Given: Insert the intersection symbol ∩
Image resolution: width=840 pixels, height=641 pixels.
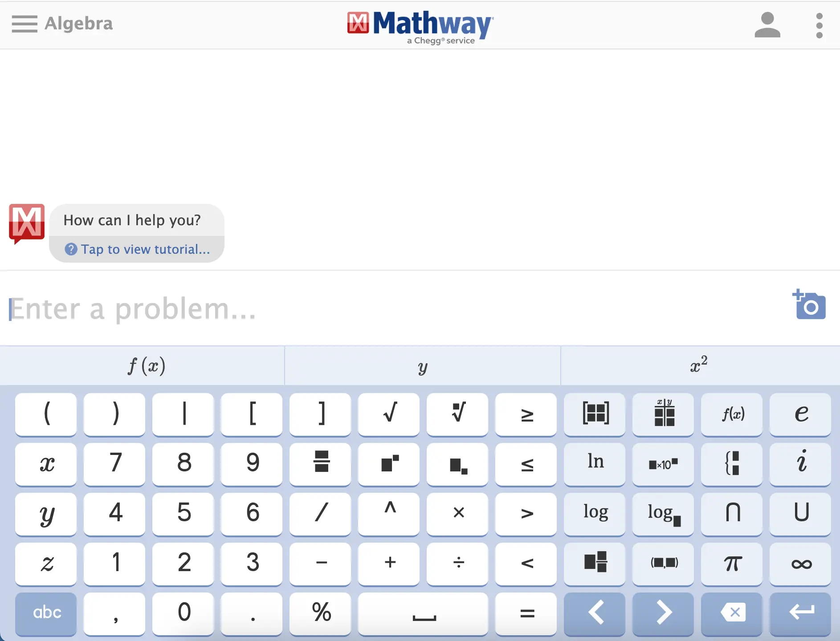Looking at the screenshot, I should coord(733,514).
